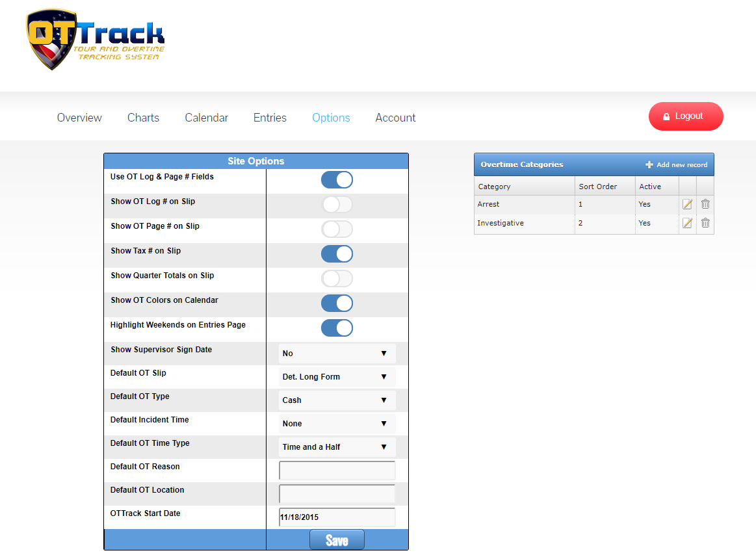Open Default OT Time Type dropdown

click(x=337, y=447)
